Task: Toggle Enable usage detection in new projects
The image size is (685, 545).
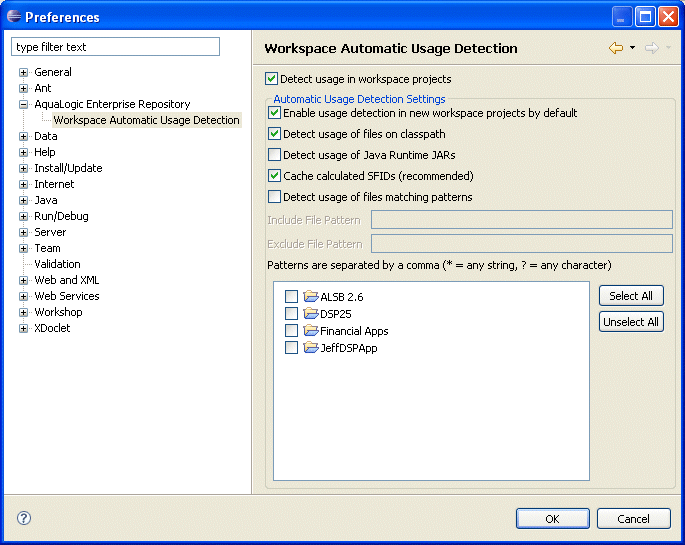Action: click(274, 113)
